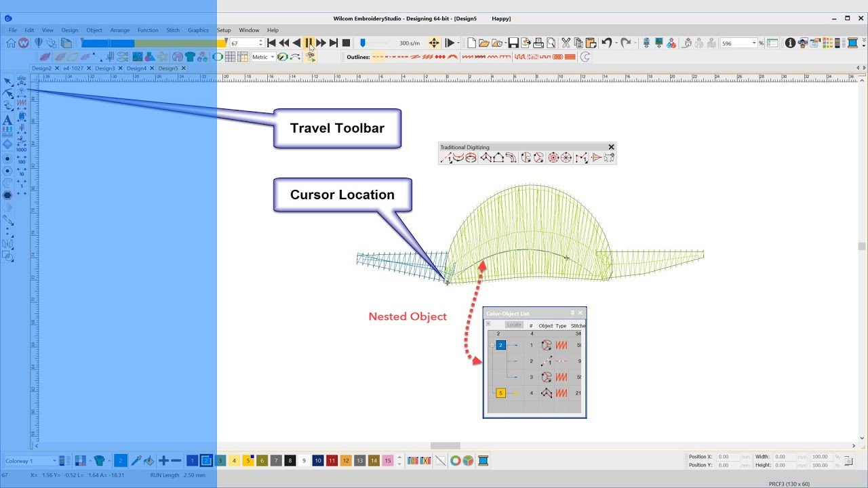Click the Print icon
Viewport: 868px width, 488px height.
538,43
